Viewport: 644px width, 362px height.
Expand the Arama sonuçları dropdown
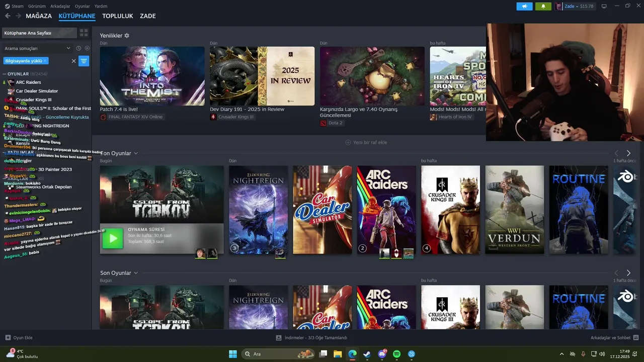point(68,48)
